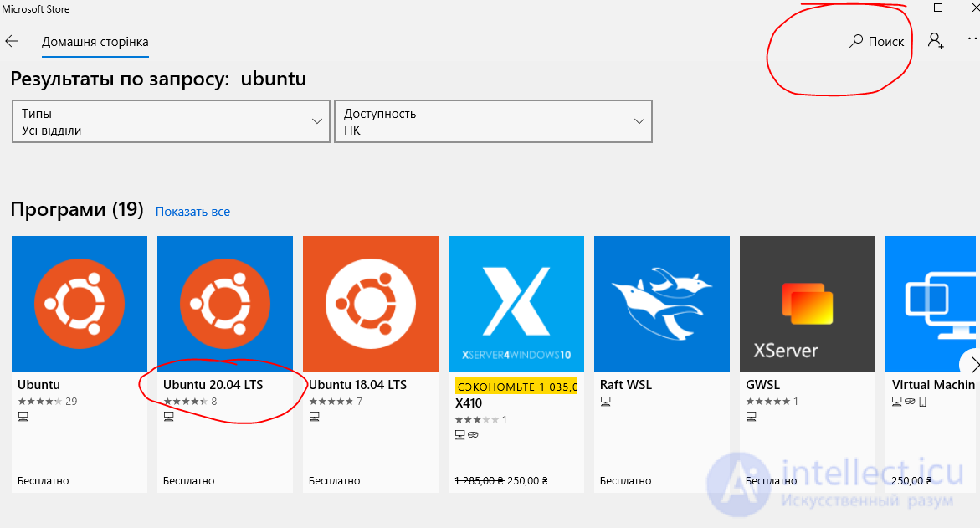The height and width of the screenshot is (528, 980).
Task: Click the Програми (19) section heading
Action: click(x=77, y=209)
